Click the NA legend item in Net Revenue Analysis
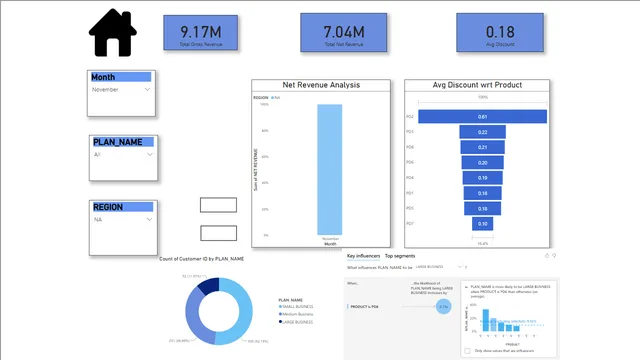Screen dimensions: 640x360 coord(276,98)
